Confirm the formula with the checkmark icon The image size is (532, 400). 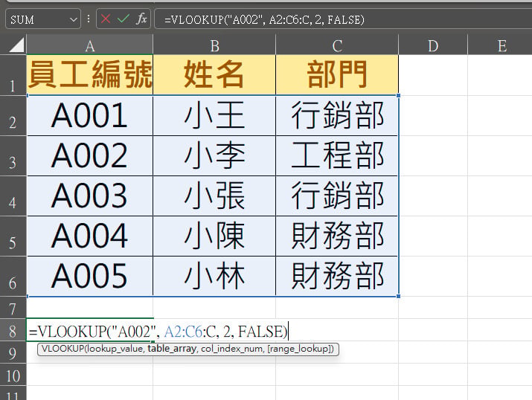[124, 19]
